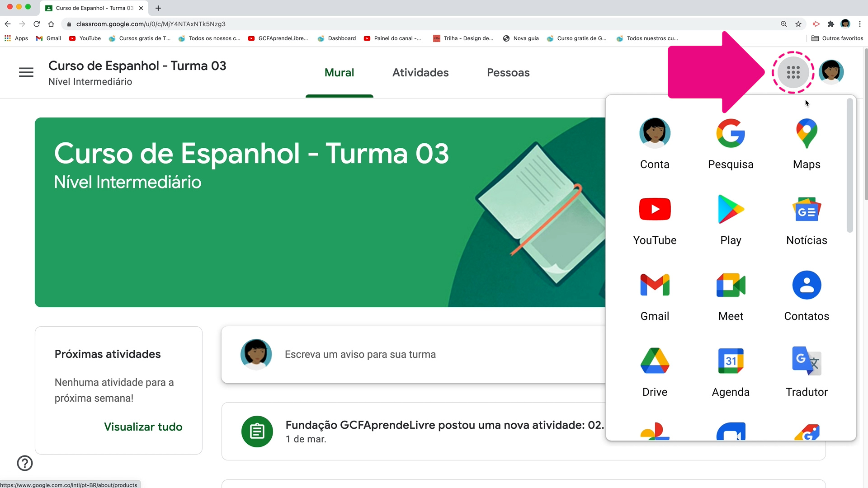This screenshot has height=488, width=868.
Task: Click Mural tab in Classroom
Action: pyautogui.click(x=339, y=72)
